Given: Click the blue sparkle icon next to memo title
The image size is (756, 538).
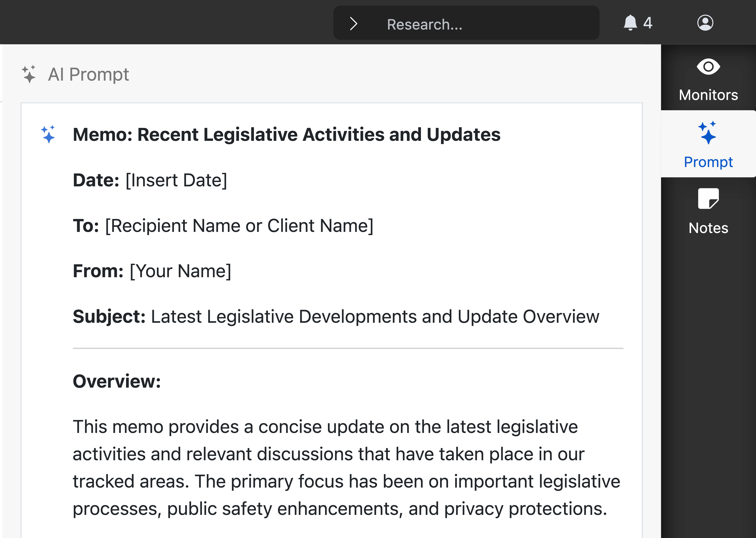Looking at the screenshot, I should [x=48, y=134].
